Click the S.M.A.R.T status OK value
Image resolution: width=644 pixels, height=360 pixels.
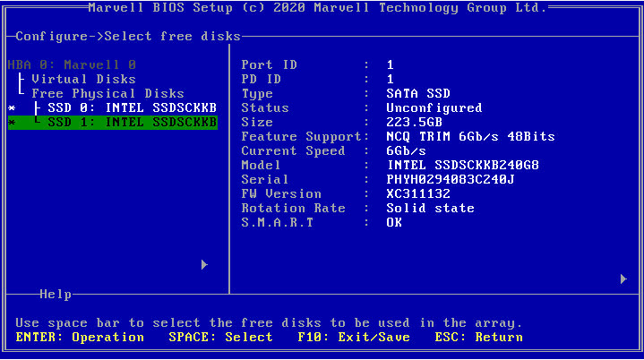[394, 223]
